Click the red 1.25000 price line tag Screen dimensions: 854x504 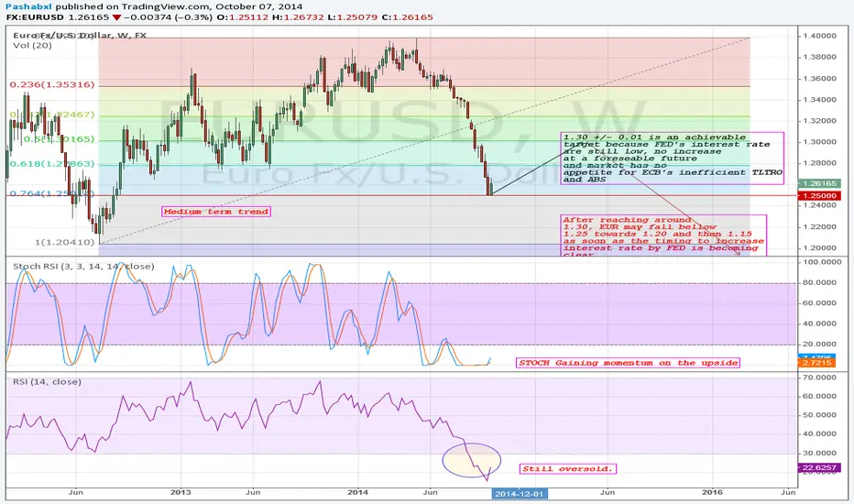tap(819, 195)
